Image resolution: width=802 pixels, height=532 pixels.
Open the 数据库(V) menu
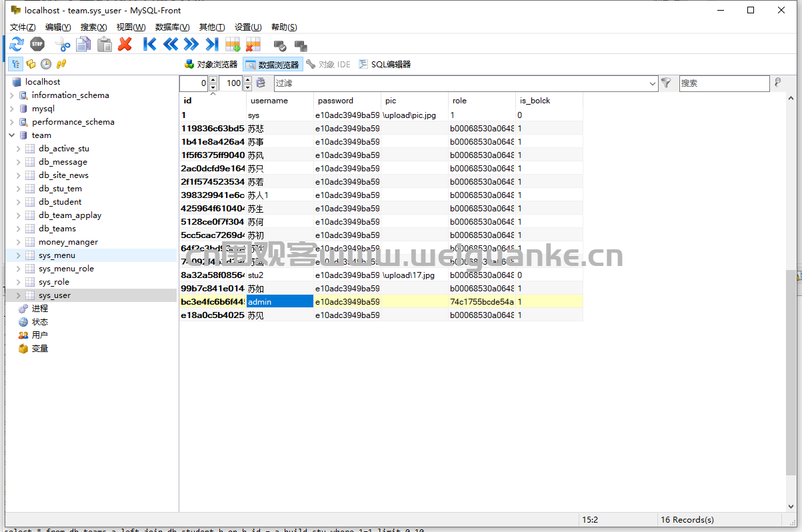tap(172, 27)
